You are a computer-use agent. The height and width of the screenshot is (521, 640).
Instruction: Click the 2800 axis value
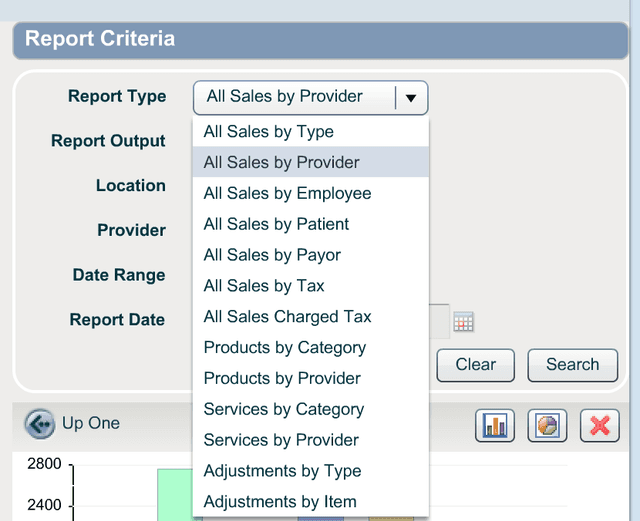coord(44,464)
